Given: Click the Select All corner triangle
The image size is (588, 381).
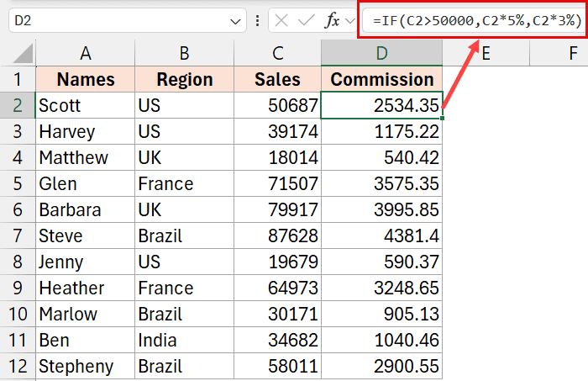Looking at the screenshot, I should 23,53.
